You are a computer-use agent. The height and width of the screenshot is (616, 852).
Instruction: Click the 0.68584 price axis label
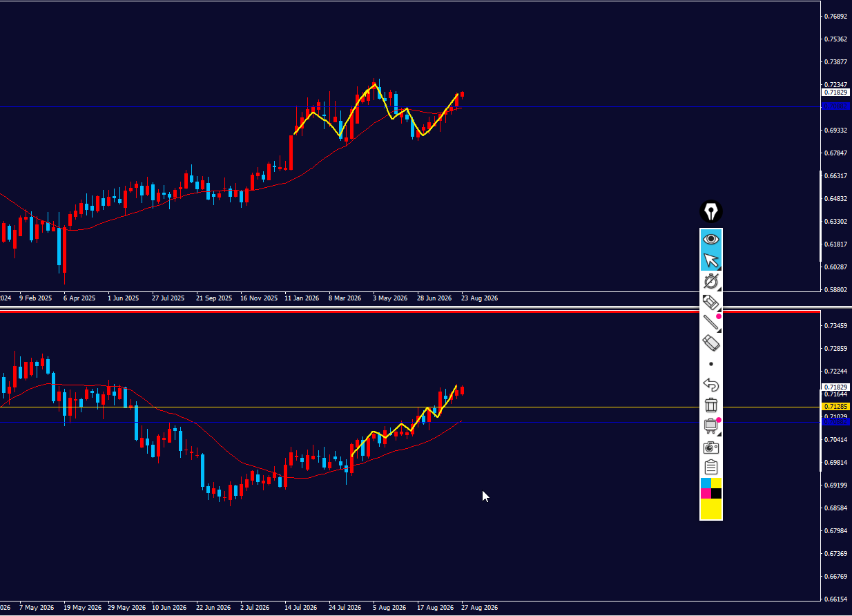837,508
